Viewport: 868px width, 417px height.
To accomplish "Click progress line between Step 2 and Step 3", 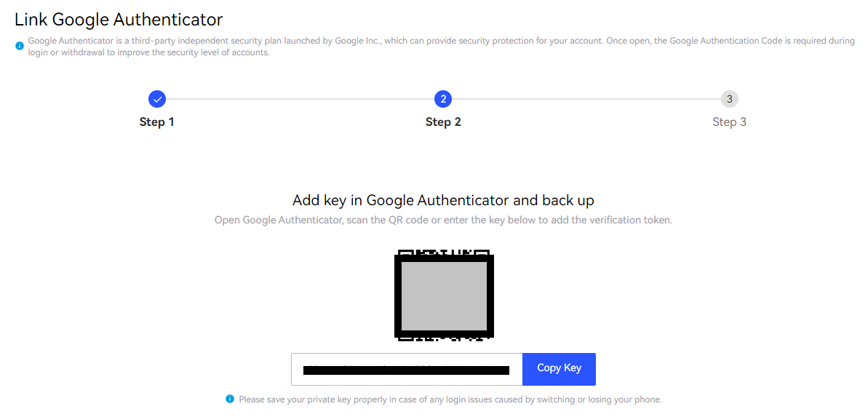I will pyautogui.click(x=586, y=99).
